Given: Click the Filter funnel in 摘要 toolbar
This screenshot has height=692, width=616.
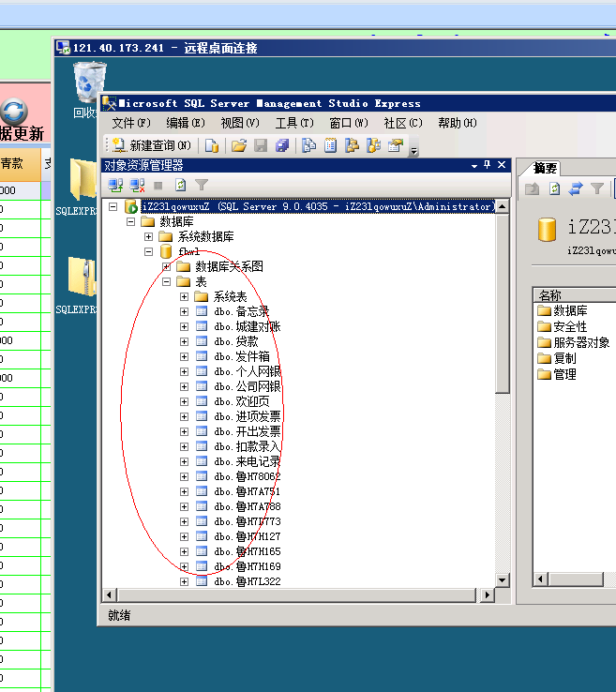Looking at the screenshot, I should tap(597, 188).
